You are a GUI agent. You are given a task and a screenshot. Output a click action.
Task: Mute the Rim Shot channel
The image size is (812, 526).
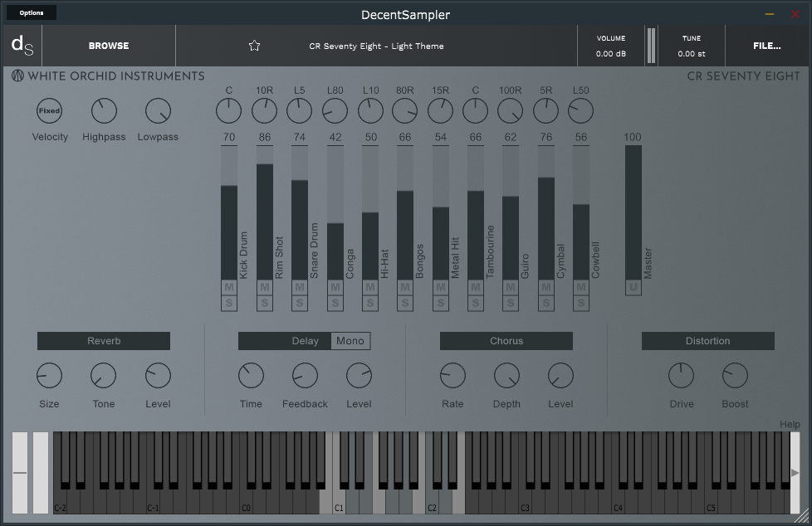click(x=265, y=287)
